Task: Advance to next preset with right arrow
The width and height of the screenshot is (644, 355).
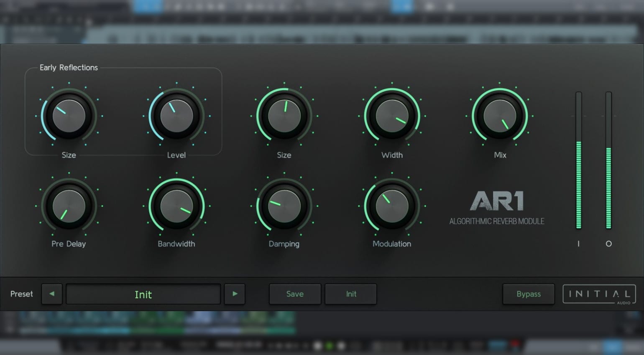Action: [235, 294]
